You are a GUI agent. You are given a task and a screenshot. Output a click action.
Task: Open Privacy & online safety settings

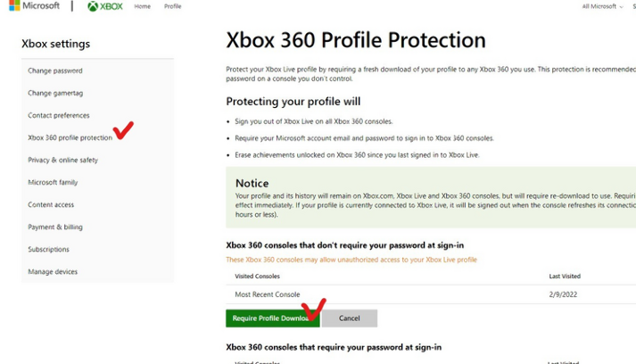pos(62,160)
